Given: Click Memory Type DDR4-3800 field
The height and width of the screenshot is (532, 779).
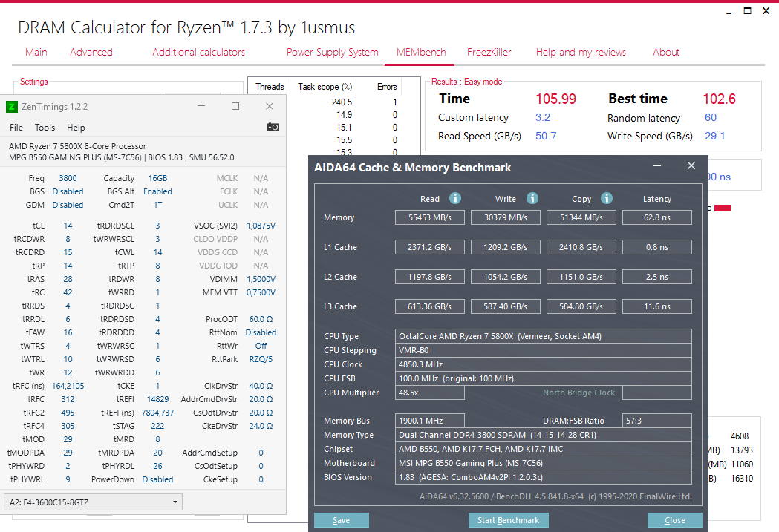Looking at the screenshot, I should [543, 435].
